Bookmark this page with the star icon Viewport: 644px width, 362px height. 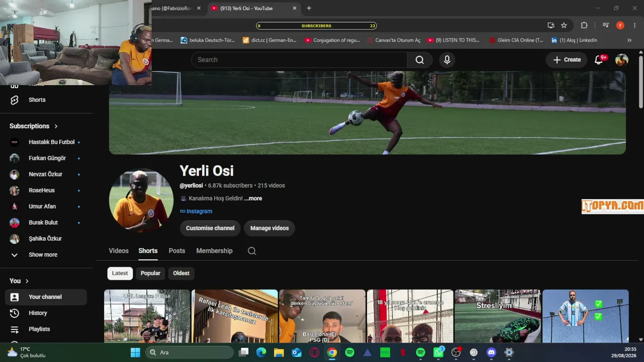tap(564, 26)
